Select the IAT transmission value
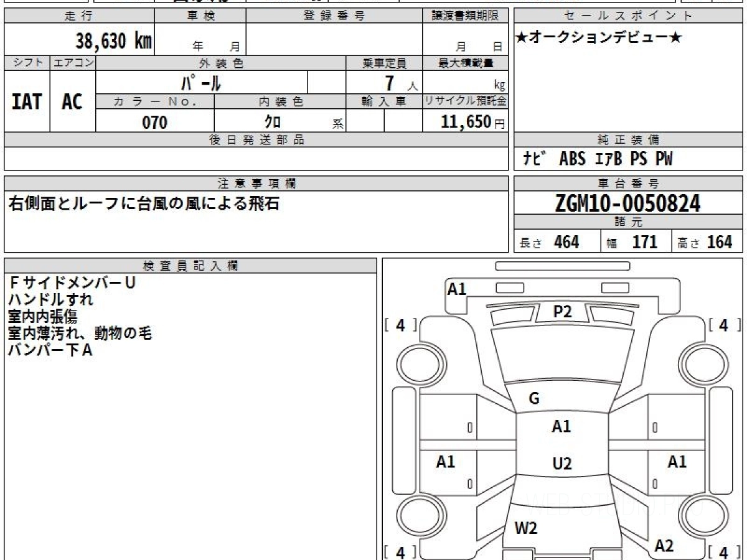Viewport: 747px width, 560px height. click(27, 101)
